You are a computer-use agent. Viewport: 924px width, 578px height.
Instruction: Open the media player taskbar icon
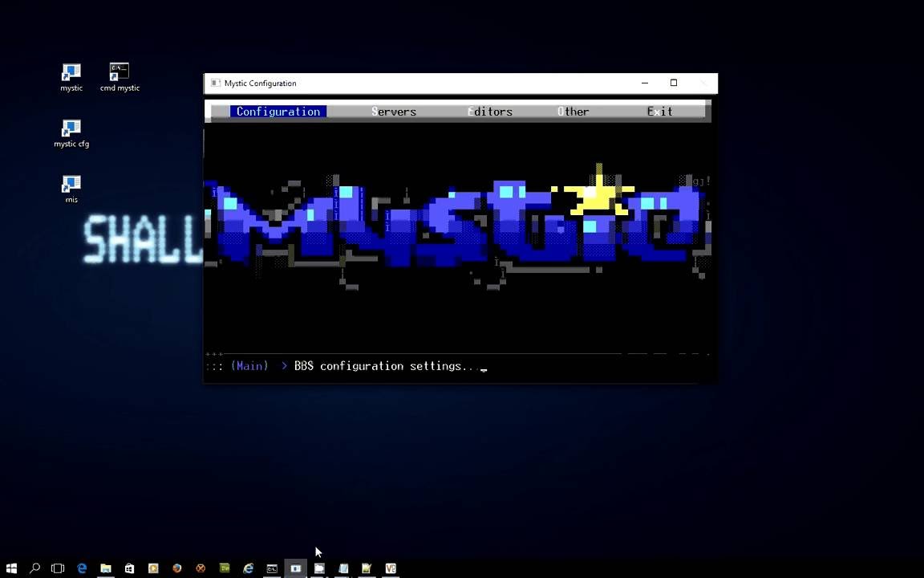pyautogui.click(x=153, y=568)
